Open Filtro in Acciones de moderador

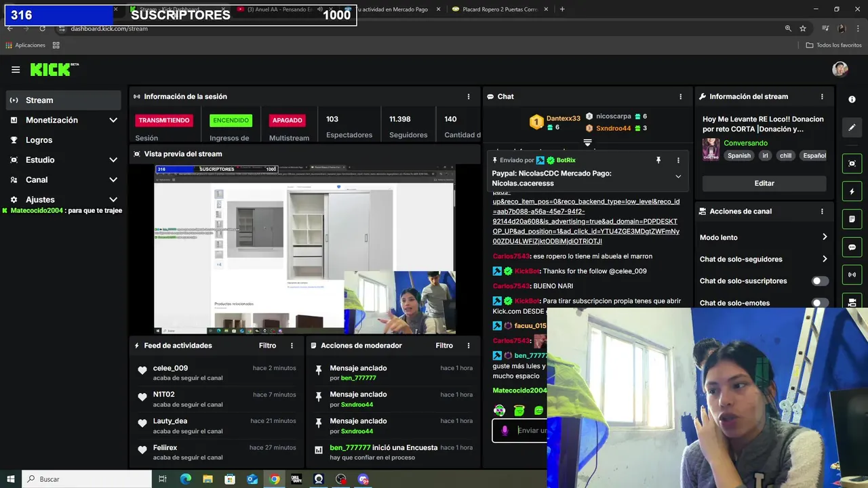(x=444, y=346)
